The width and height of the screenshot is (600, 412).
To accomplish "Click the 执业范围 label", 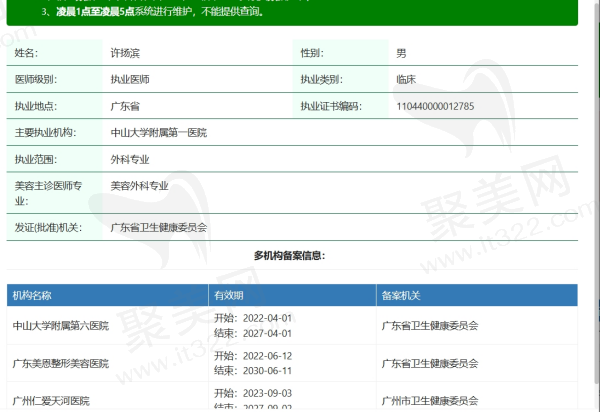I will tap(36, 159).
